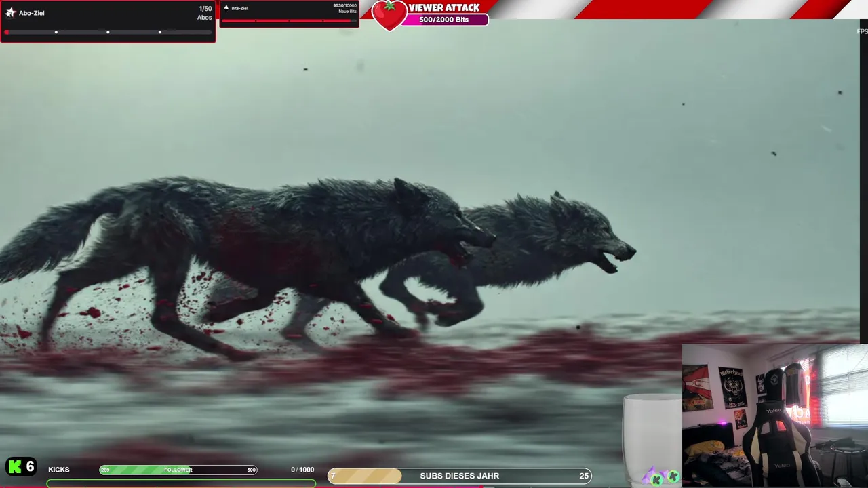Click the Motörhead poster in webcam

coord(732,387)
